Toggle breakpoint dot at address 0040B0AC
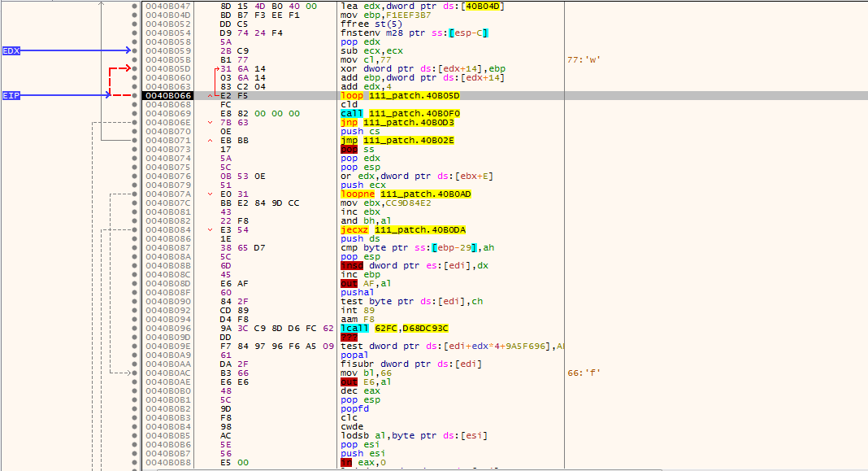This screenshot has height=471, width=868. 135,373
